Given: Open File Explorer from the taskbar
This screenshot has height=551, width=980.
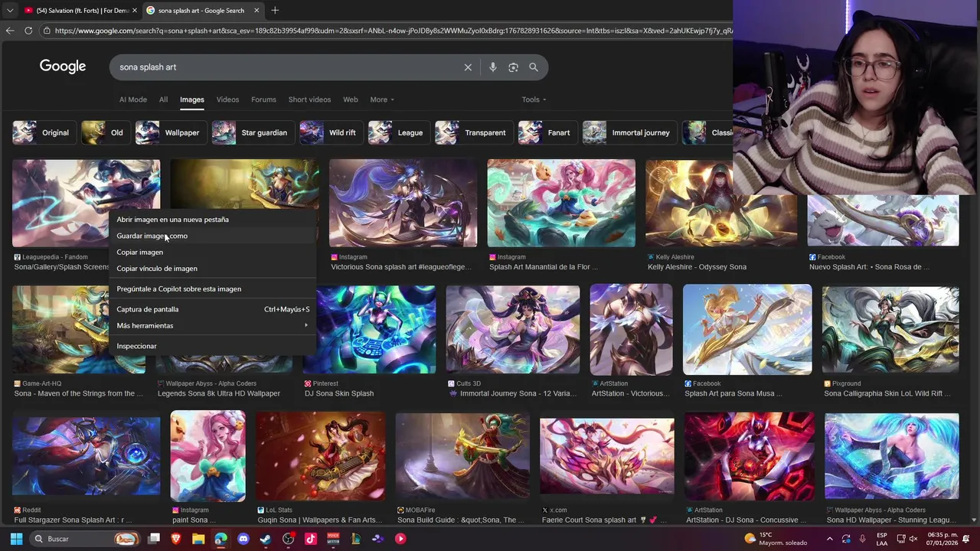Looking at the screenshot, I should (x=198, y=539).
